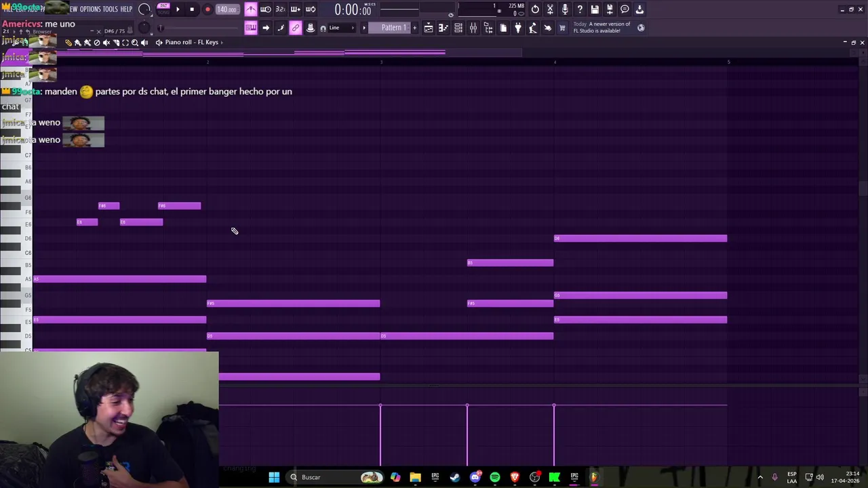Open the OPTIONS menu
The image size is (868, 488).
(x=90, y=9)
